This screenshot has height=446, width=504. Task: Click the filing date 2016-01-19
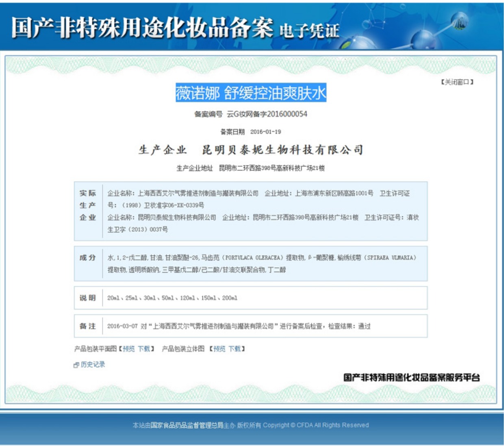click(265, 132)
